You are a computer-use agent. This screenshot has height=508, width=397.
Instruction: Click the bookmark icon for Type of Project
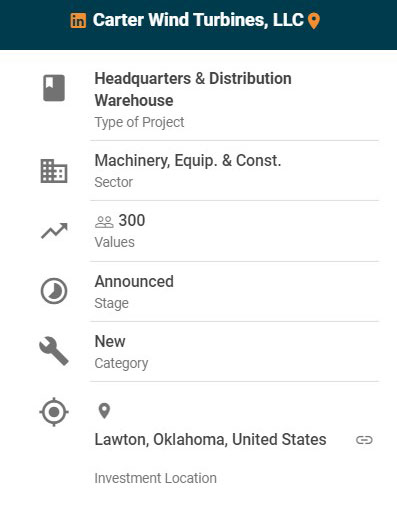tap(54, 88)
